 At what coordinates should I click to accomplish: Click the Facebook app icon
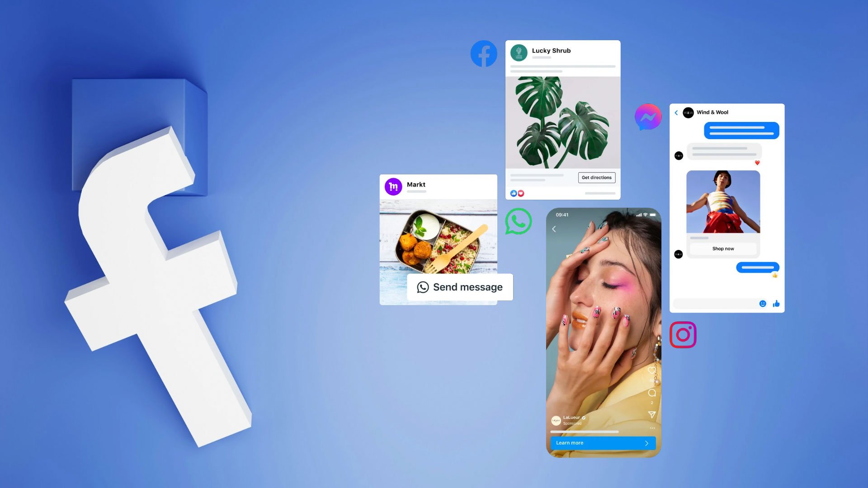[483, 53]
